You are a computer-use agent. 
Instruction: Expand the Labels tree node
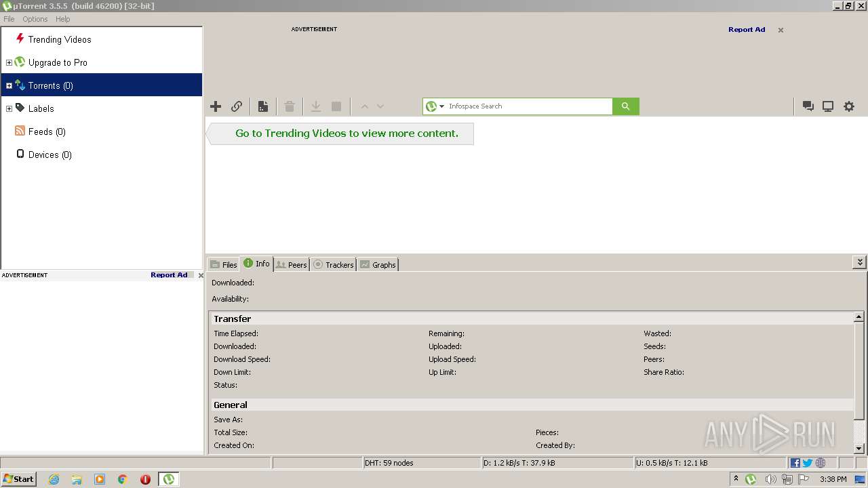(x=9, y=108)
